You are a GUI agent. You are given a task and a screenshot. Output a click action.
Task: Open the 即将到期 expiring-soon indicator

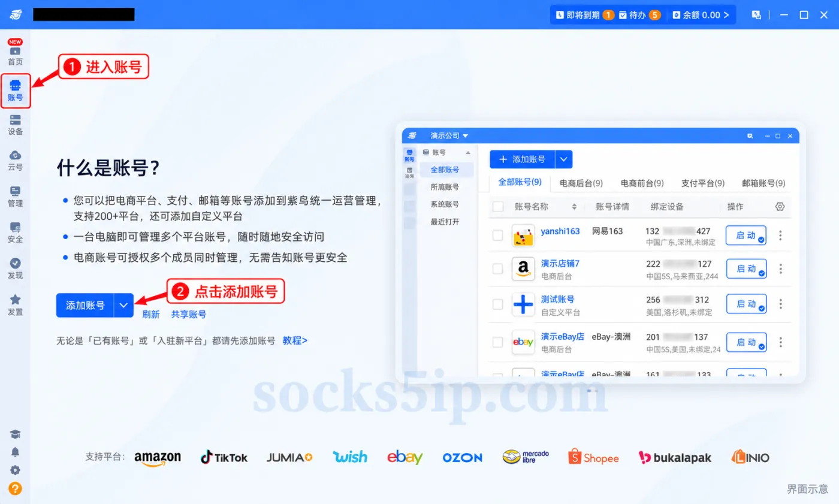(x=585, y=15)
